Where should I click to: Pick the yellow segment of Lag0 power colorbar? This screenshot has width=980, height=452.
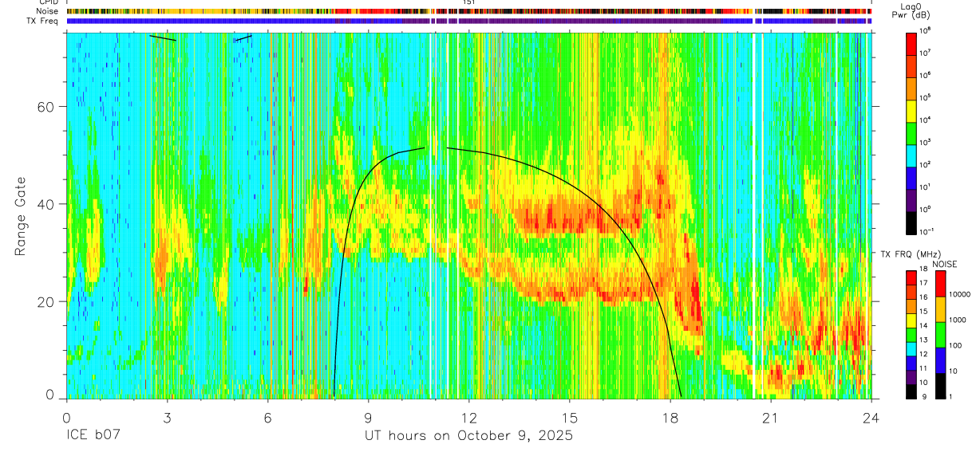911,110
